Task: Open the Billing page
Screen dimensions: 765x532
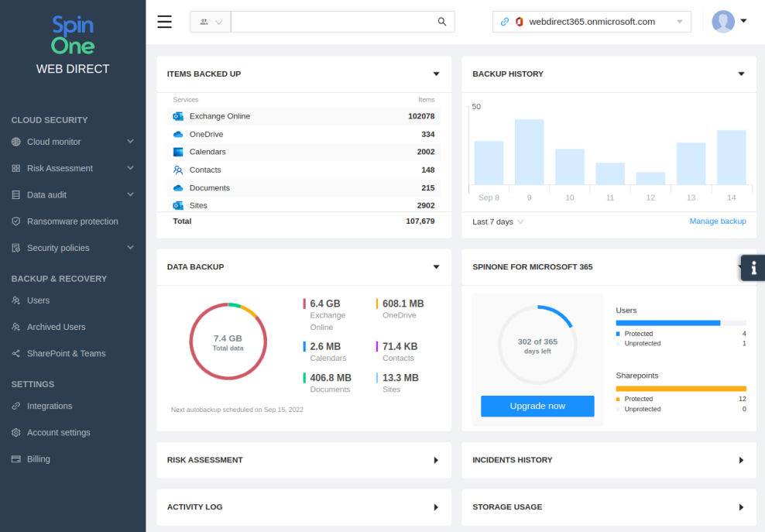Action: click(x=39, y=458)
